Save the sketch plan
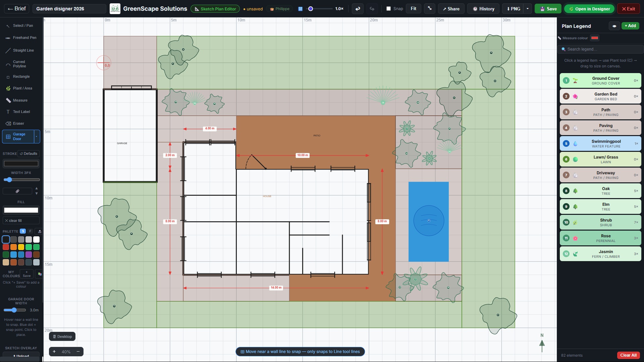 click(548, 9)
